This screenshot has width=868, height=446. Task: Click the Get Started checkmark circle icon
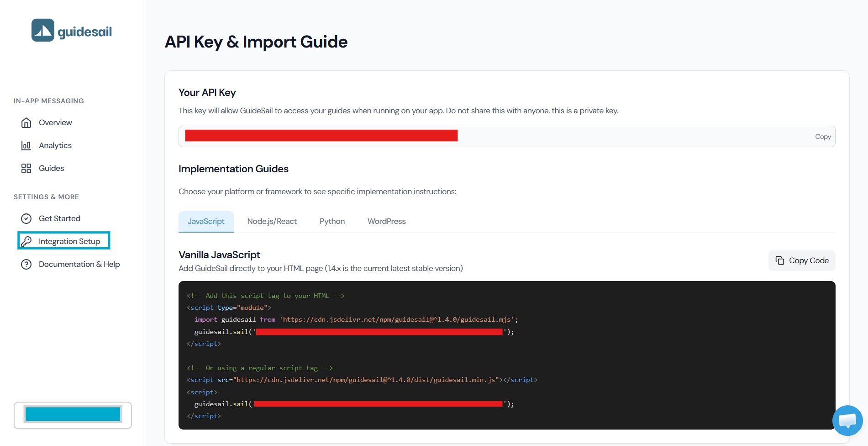point(26,218)
